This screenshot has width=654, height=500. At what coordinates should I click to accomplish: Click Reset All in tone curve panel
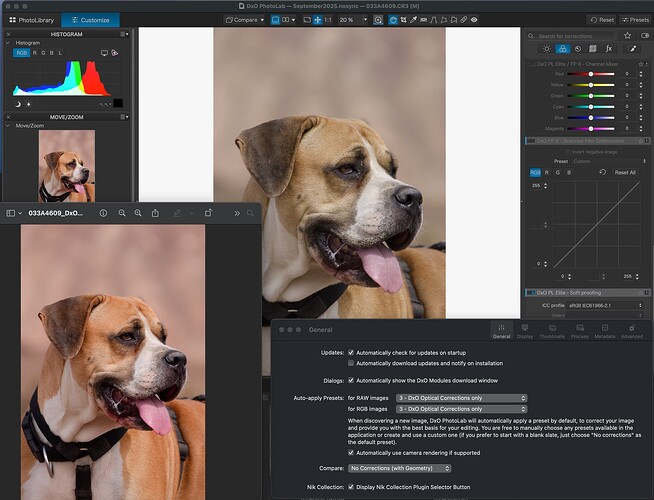(x=625, y=172)
